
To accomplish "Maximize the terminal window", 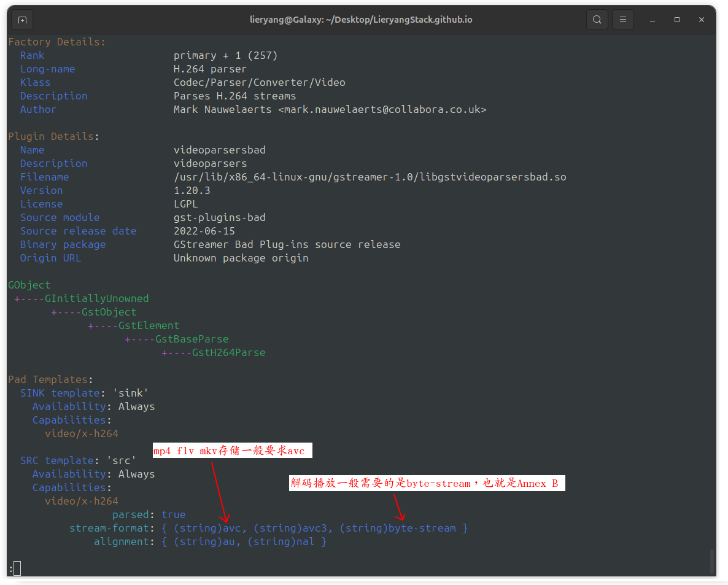I will 677,20.
